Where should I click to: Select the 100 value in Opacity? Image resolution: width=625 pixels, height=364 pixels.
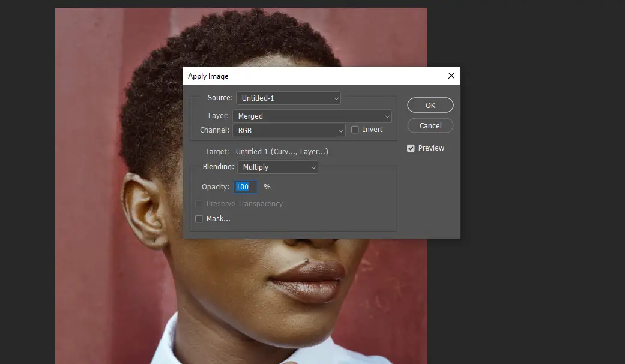click(x=243, y=186)
